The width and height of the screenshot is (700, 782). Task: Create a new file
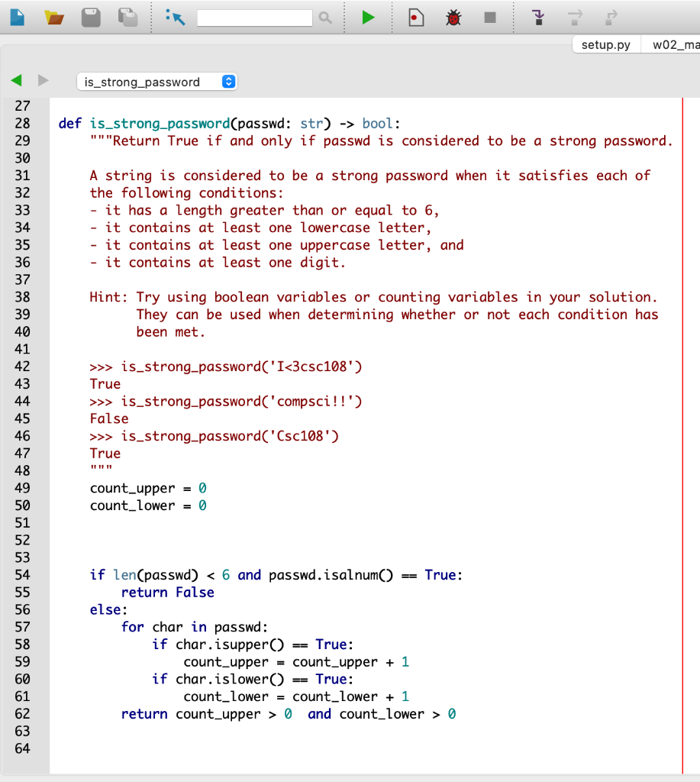pos(17,17)
